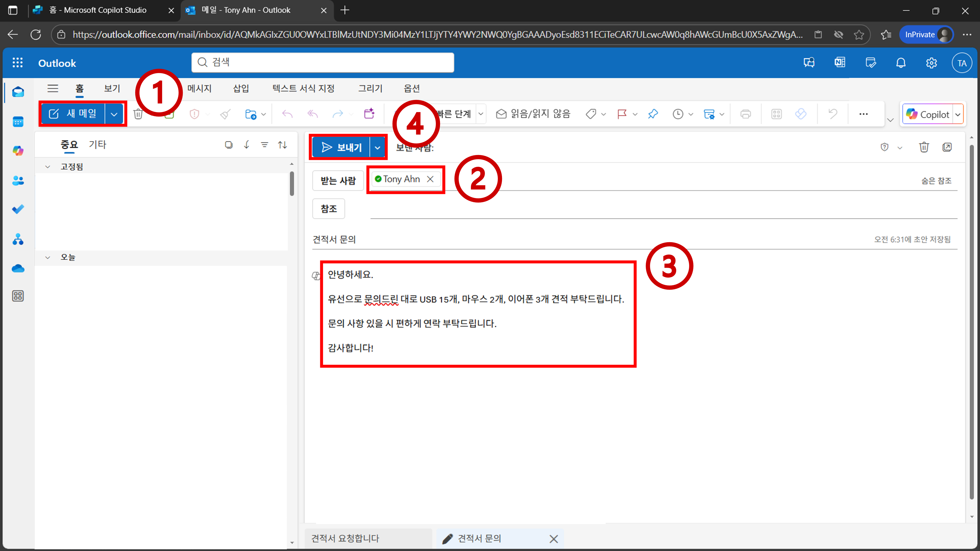980x551 pixels.
Task: Click the 검색 search box
Action: (323, 62)
